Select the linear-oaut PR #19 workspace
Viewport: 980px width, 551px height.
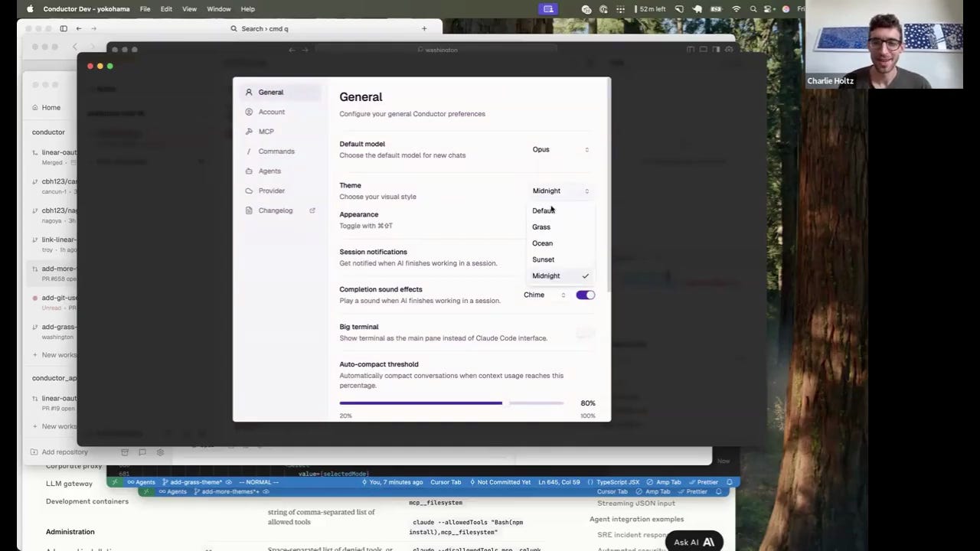tap(54, 403)
